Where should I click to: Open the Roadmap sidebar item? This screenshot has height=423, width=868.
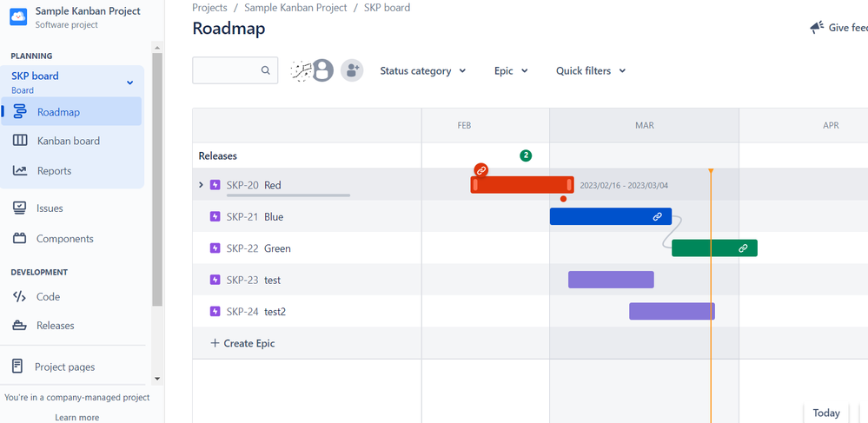tap(71, 112)
